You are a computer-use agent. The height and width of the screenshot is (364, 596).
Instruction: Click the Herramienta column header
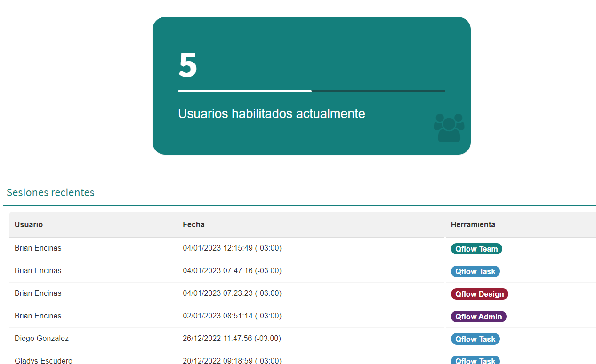473,224
